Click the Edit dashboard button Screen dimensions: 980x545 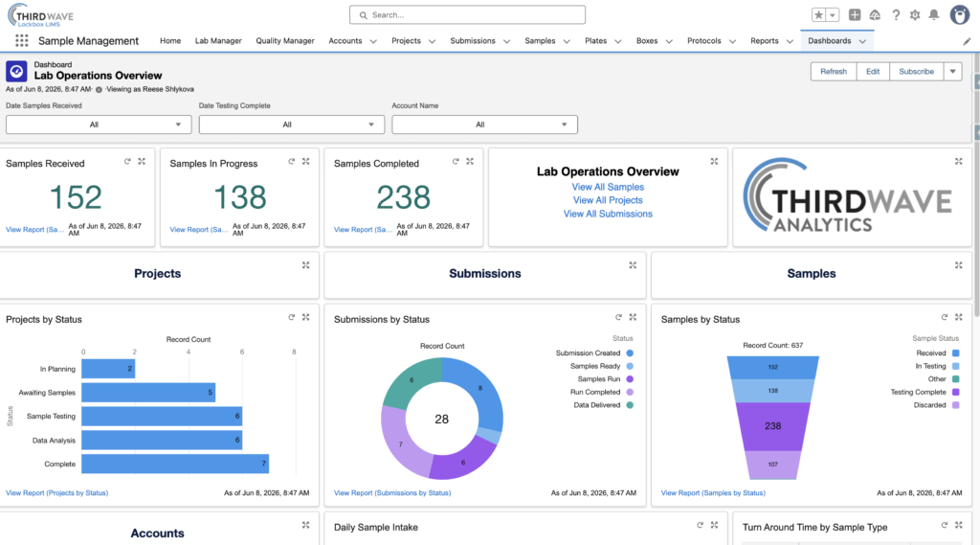point(873,71)
